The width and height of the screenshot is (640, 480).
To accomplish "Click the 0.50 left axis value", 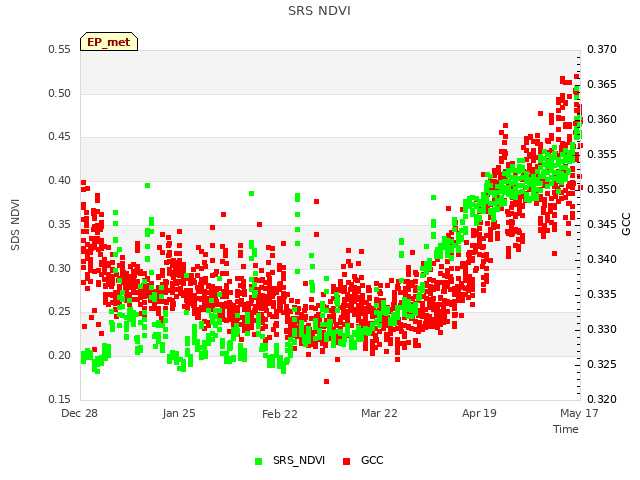I will point(59,93).
